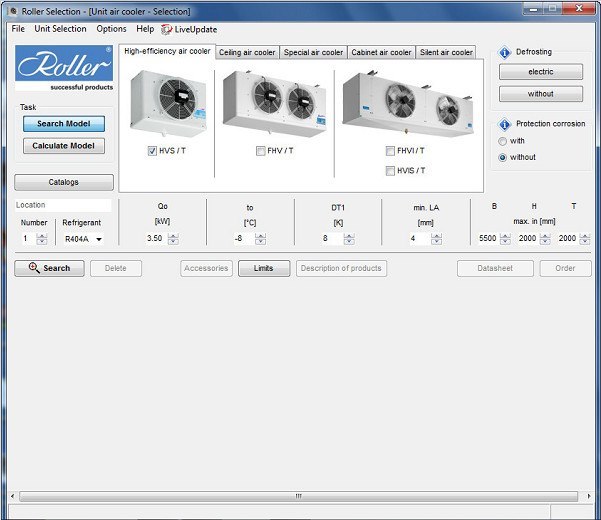Click the to °C spinner arrows
The image size is (601, 520).
click(261, 239)
